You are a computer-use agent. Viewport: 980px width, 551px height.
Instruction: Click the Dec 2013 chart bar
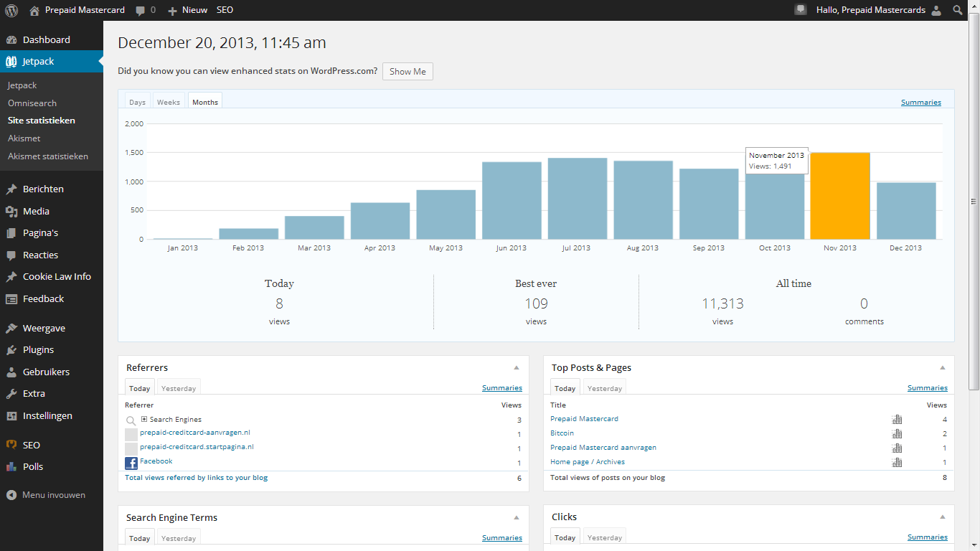click(x=906, y=211)
